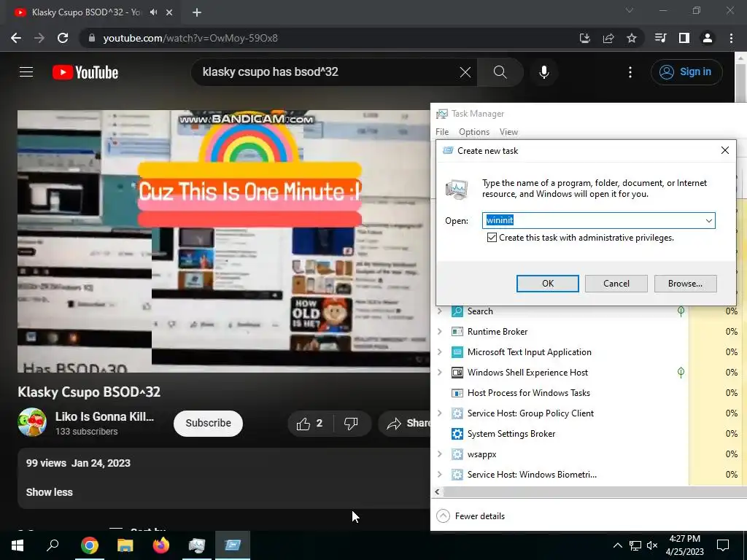Open taskbar search magnifier
747x560 pixels.
[53, 545]
